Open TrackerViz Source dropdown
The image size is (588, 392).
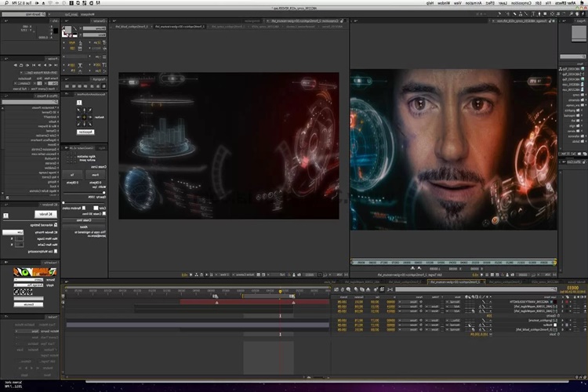point(28,280)
